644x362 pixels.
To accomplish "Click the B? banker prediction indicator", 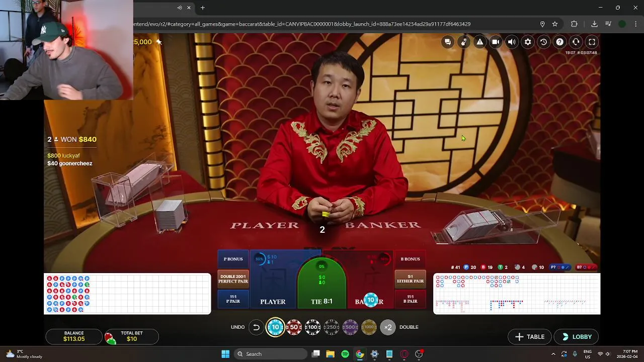I will (x=586, y=267).
